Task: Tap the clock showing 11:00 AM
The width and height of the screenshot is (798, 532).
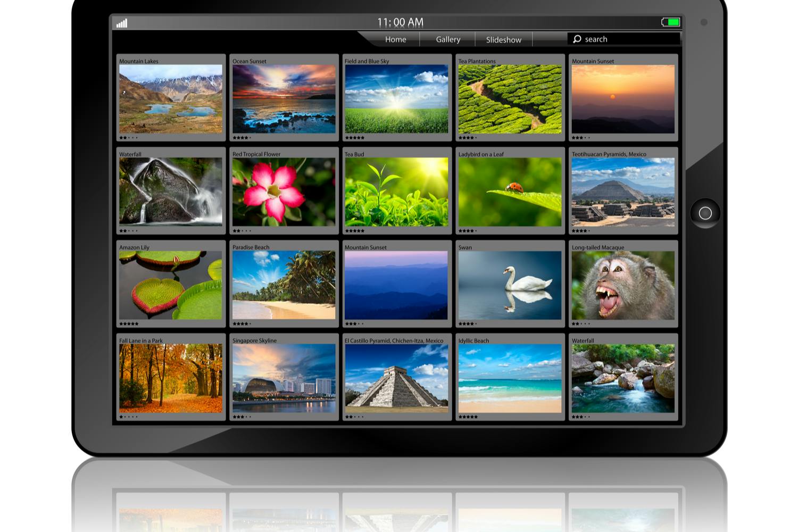Action: [400, 22]
